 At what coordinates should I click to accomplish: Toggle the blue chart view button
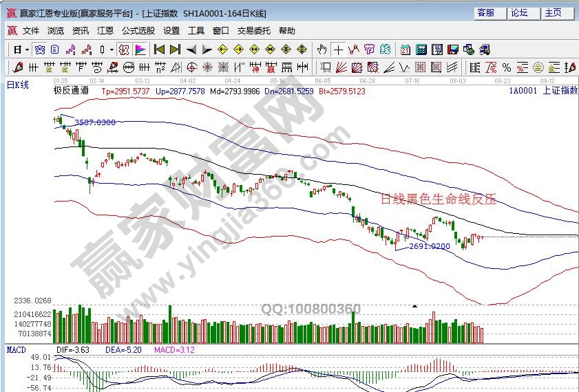[x=40, y=50]
